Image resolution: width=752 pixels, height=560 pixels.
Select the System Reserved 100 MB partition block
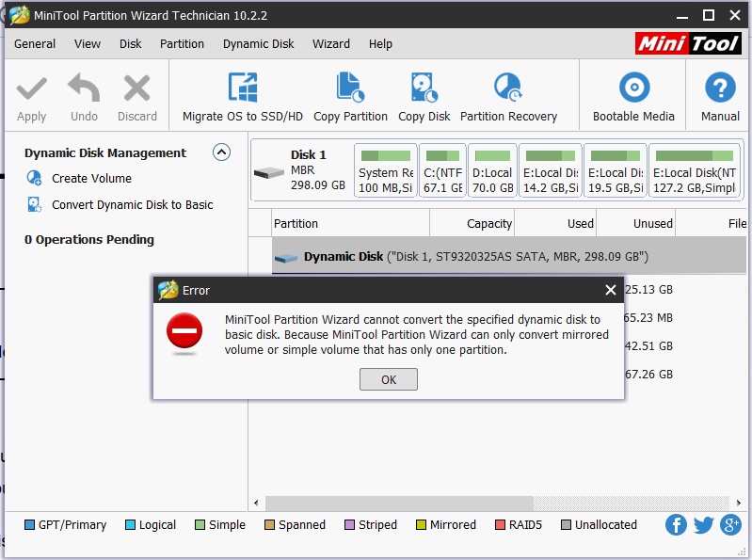click(386, 170)
